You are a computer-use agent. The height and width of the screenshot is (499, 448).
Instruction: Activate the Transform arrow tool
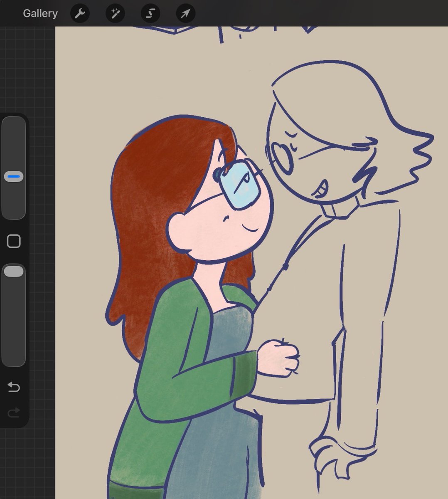click(185, 14)
